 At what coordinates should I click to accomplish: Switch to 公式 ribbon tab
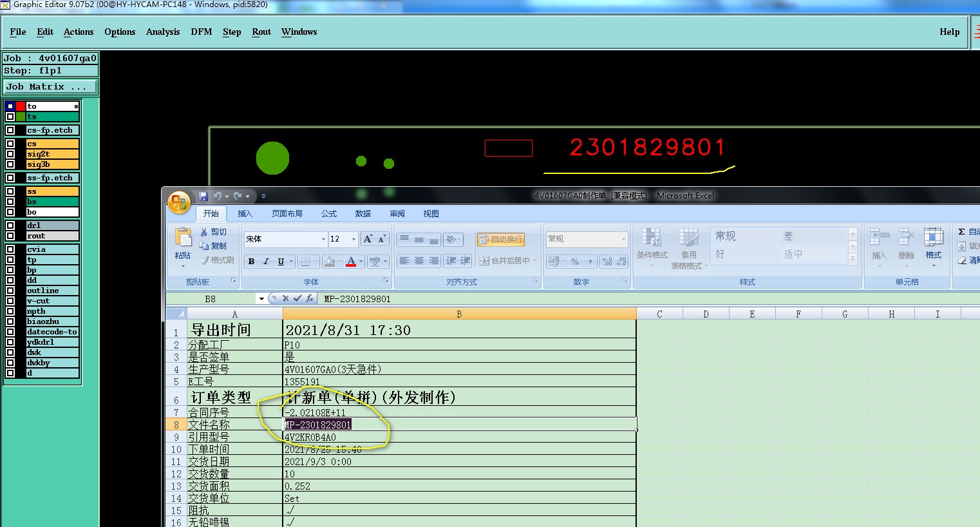click(x=329, y=214)
